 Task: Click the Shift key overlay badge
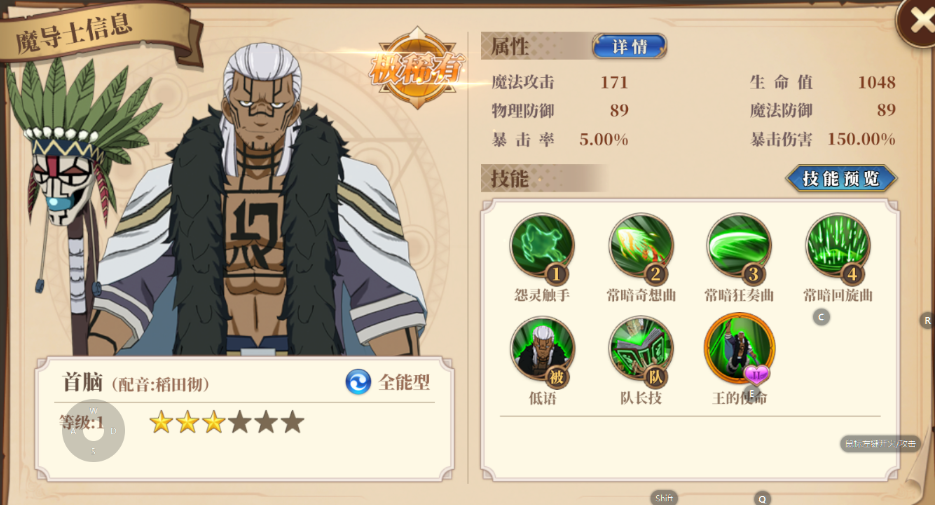[664, 498]
